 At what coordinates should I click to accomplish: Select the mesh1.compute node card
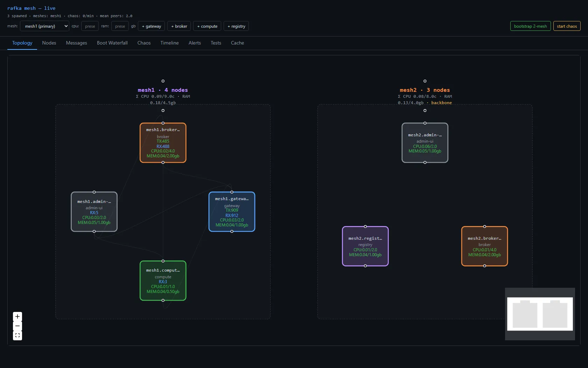point(163,281)
